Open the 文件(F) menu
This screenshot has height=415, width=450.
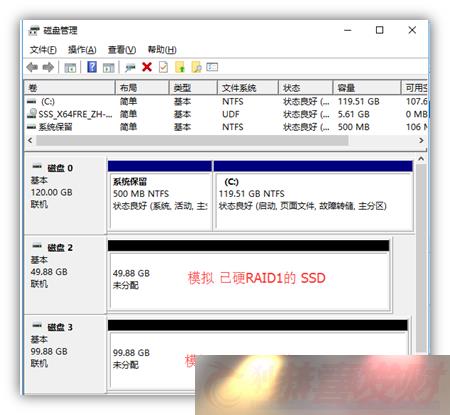(x=43, y=50)
